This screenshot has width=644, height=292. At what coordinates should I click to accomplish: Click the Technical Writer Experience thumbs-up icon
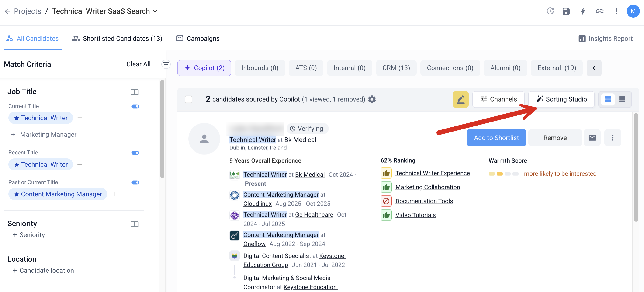click(x=386, y=173)
